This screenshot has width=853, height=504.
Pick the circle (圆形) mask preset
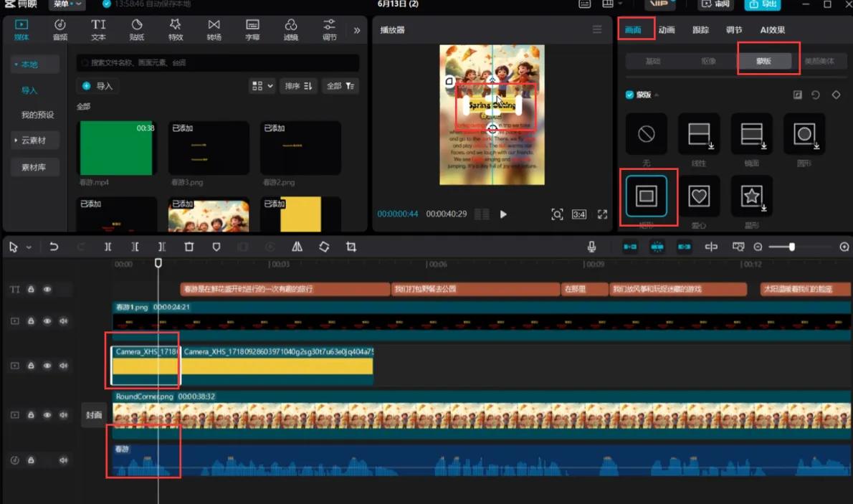[x=804, y=134]
